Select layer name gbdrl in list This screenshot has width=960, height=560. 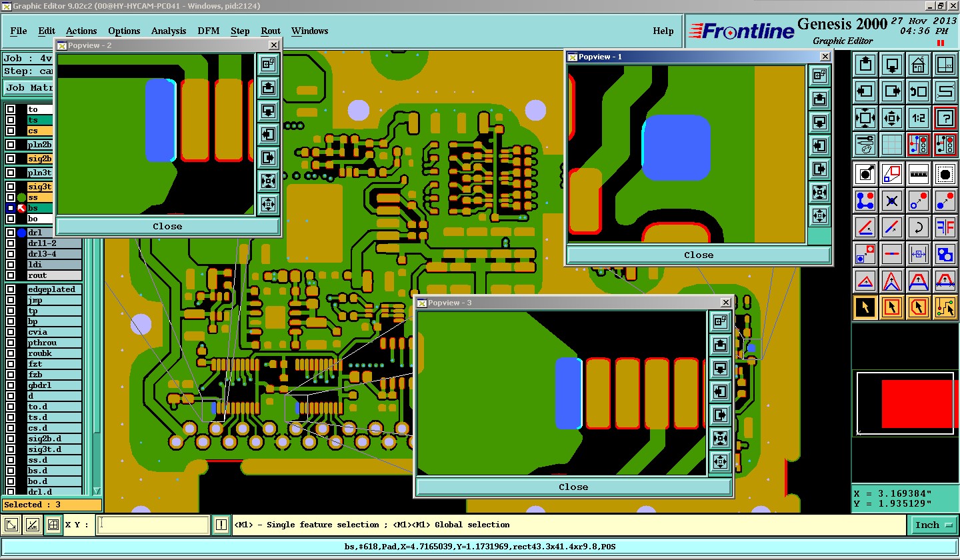tap(54, 385)
